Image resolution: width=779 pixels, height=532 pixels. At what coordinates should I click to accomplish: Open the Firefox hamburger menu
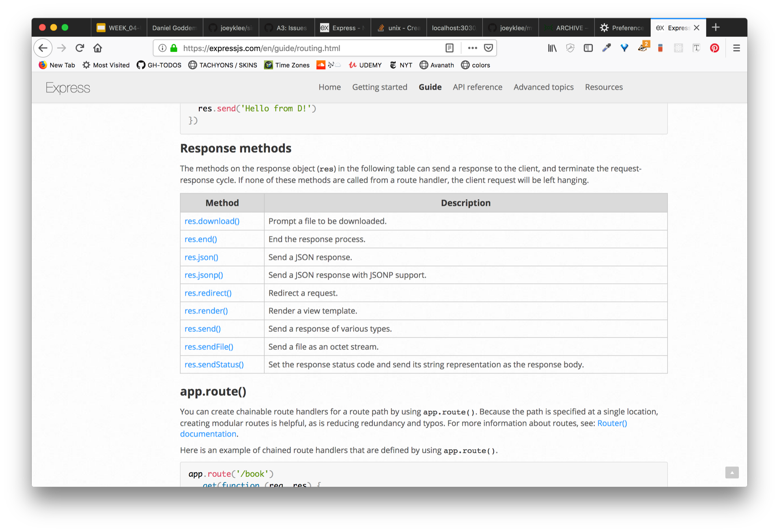click(736, 48)
